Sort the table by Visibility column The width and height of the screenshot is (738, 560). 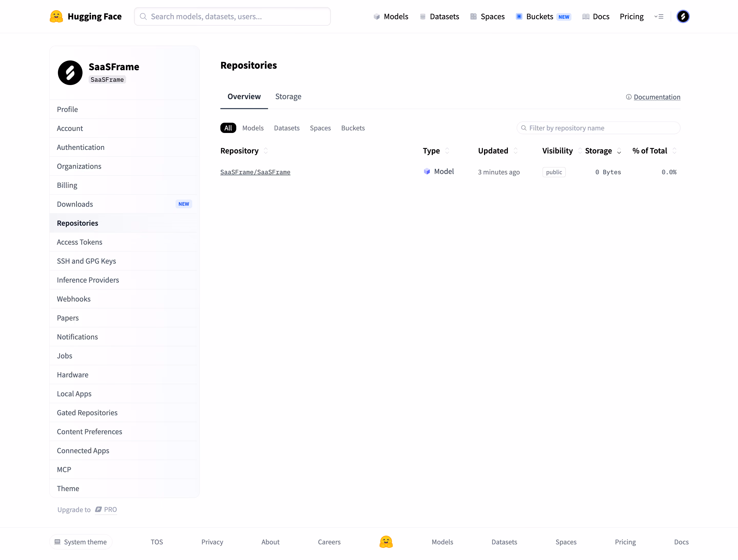click(580, 151)
